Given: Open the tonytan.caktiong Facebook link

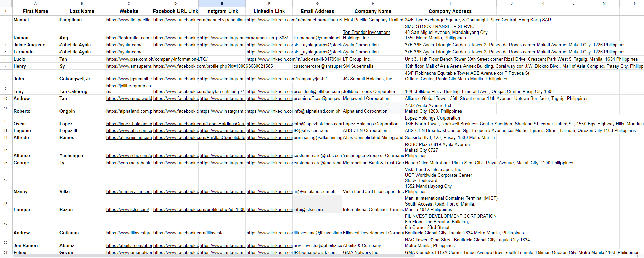Looking at the screenshot, I should [x=198, y=92].
